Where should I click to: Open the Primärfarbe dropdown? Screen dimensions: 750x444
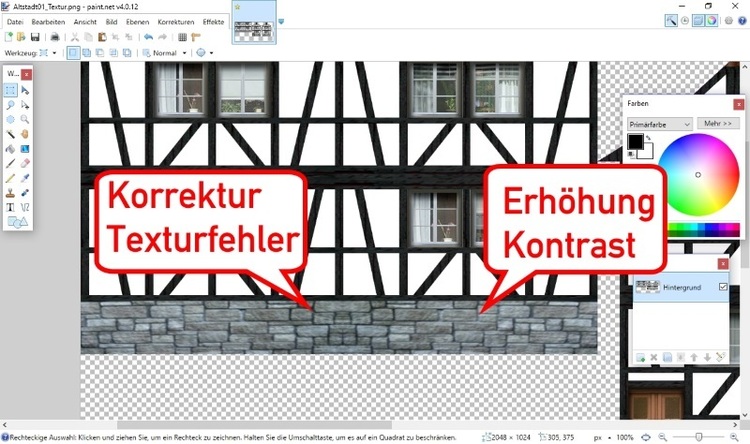[660, 124]
